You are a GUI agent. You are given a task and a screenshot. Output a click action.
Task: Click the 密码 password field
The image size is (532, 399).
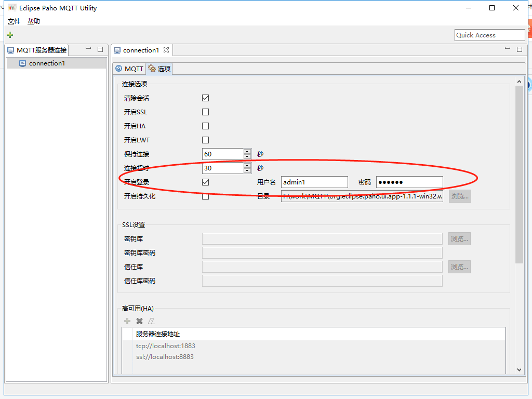(409, 182)
